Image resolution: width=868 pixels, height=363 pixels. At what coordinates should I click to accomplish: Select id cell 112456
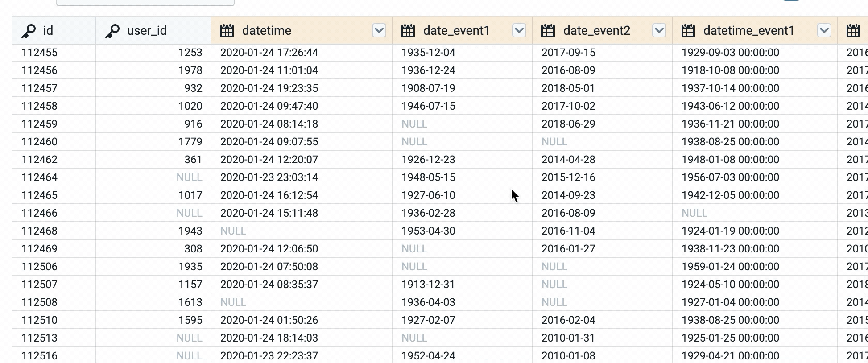[x=54, y=70]
